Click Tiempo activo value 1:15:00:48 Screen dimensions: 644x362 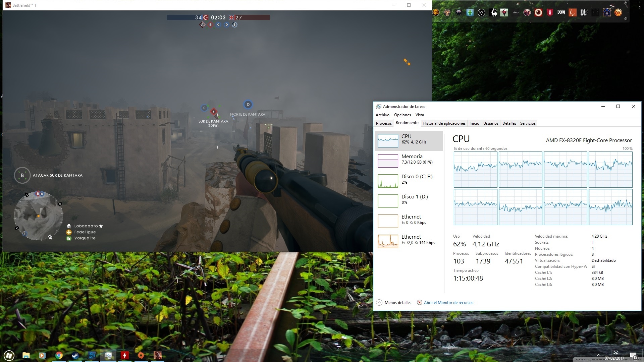pos(468,278)
